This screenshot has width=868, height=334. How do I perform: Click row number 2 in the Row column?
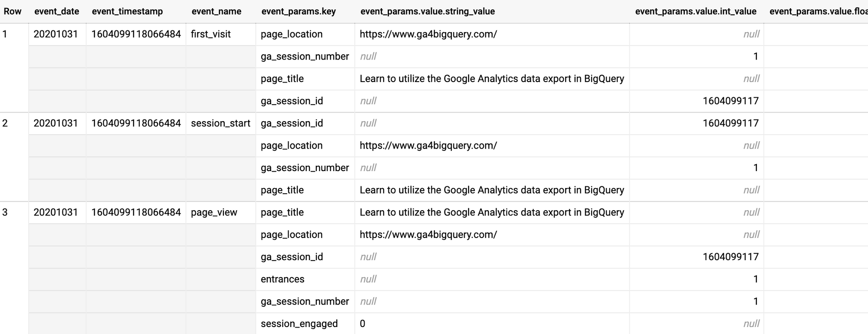click(5, 123)
